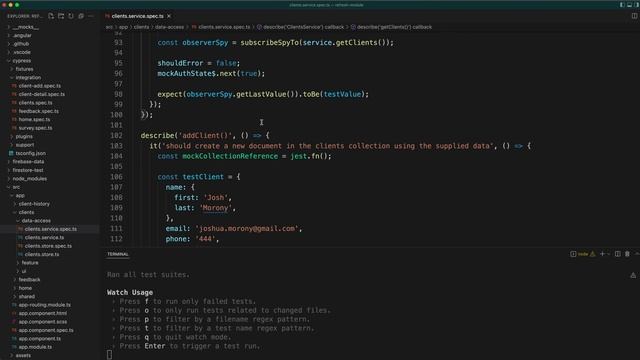Open the Explorer more actions ellipsis
640x360 pixels.
(91, 16)
